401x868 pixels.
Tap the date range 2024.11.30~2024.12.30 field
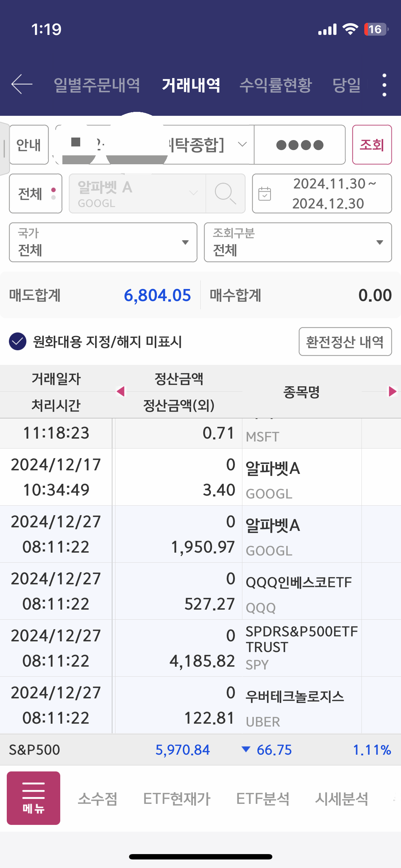322,193
